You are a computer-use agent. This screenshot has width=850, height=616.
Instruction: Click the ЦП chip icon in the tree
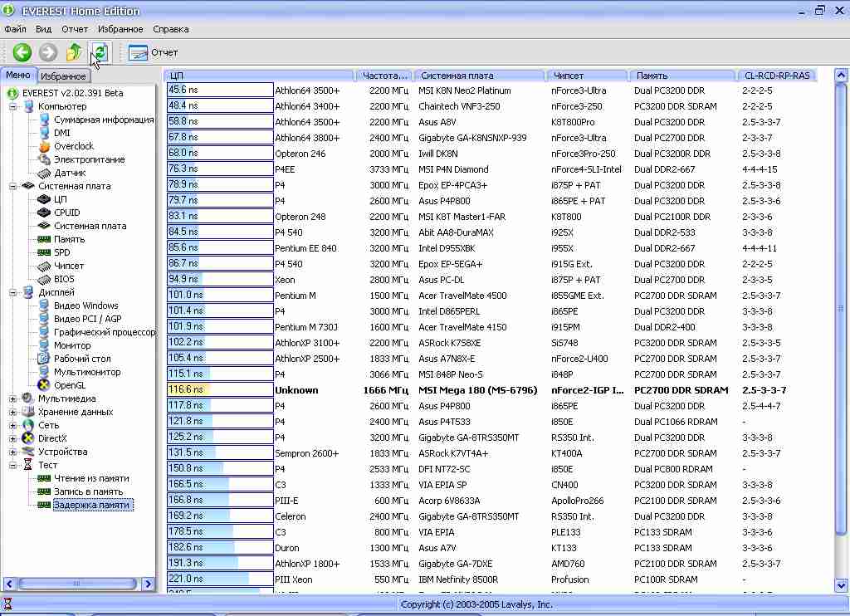44,199
